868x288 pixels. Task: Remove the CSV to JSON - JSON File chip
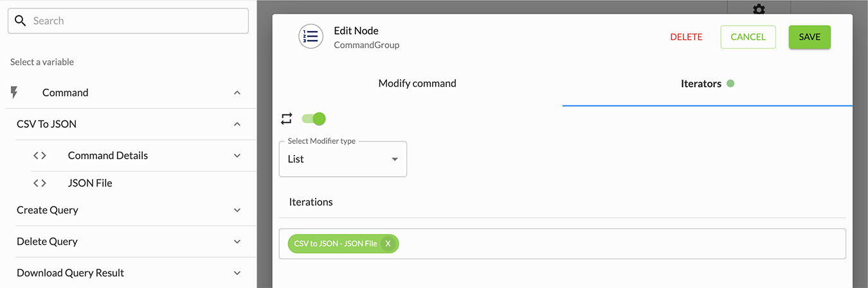[x=388, y=244]
